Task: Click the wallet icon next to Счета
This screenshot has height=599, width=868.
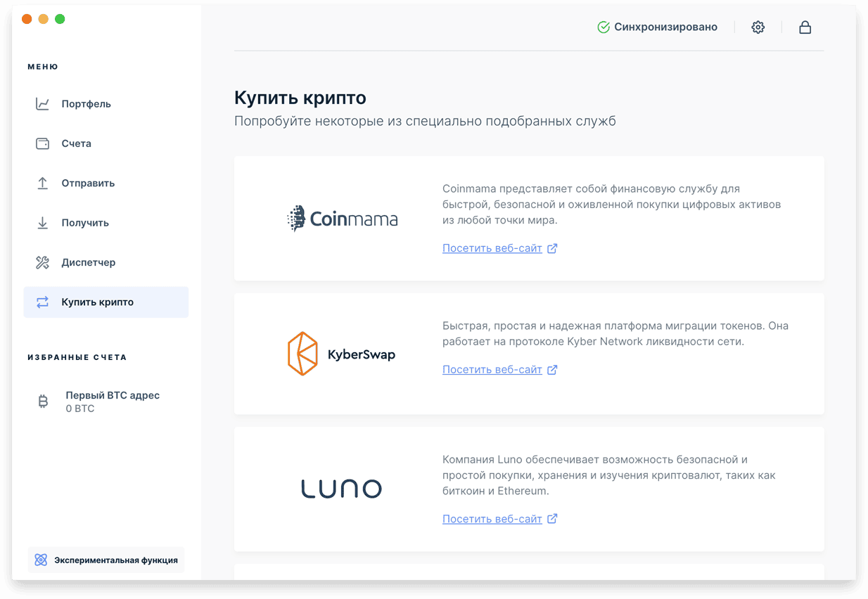Action: tap(42, 143)
